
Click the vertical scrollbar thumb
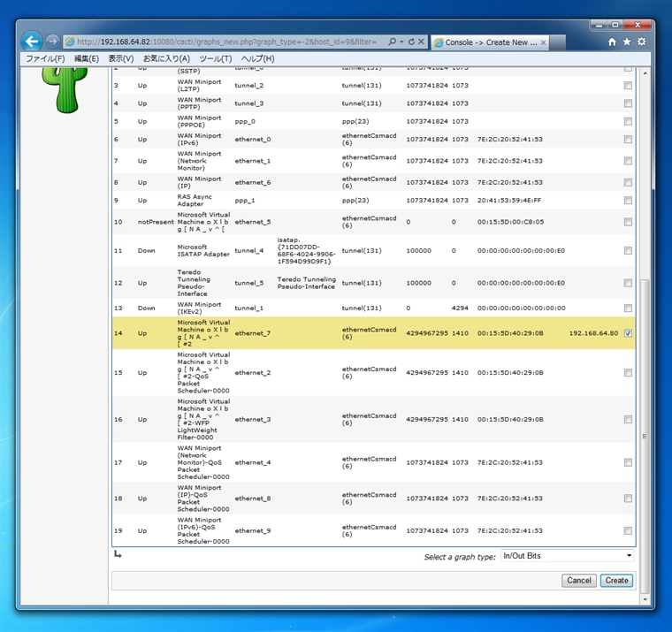[645, 436]
